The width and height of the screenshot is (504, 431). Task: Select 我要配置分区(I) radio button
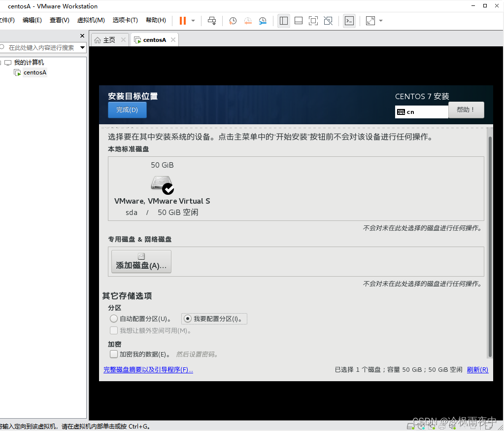tap(188, 319)
